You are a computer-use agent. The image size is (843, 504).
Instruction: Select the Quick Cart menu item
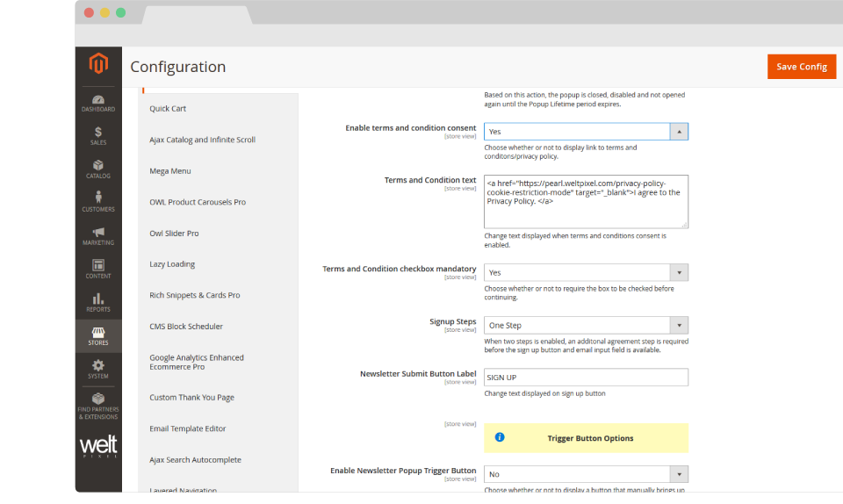point(168,109)
